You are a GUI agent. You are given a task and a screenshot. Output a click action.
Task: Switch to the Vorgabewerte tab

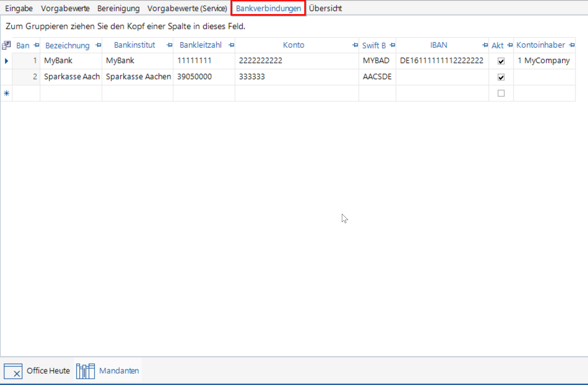pos(65,8)
